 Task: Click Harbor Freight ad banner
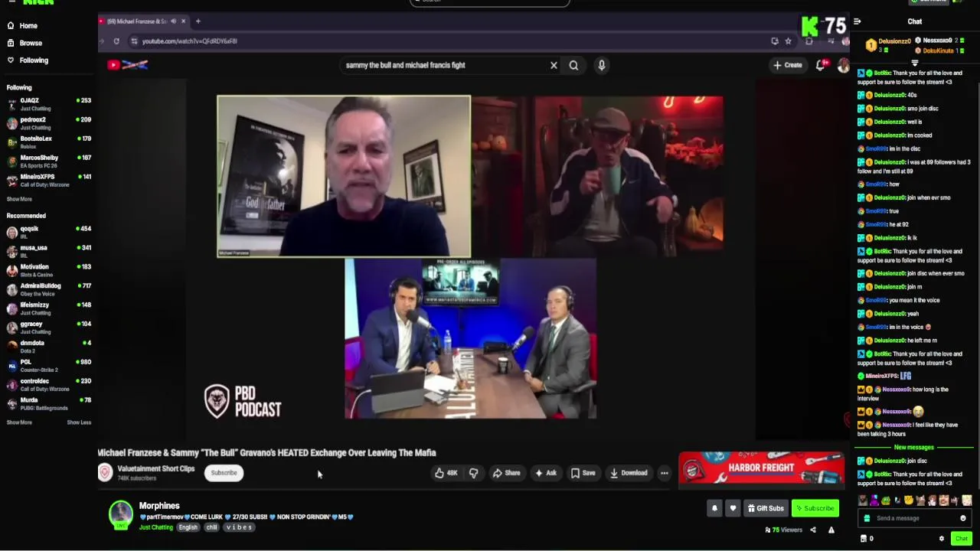(761, 469)
